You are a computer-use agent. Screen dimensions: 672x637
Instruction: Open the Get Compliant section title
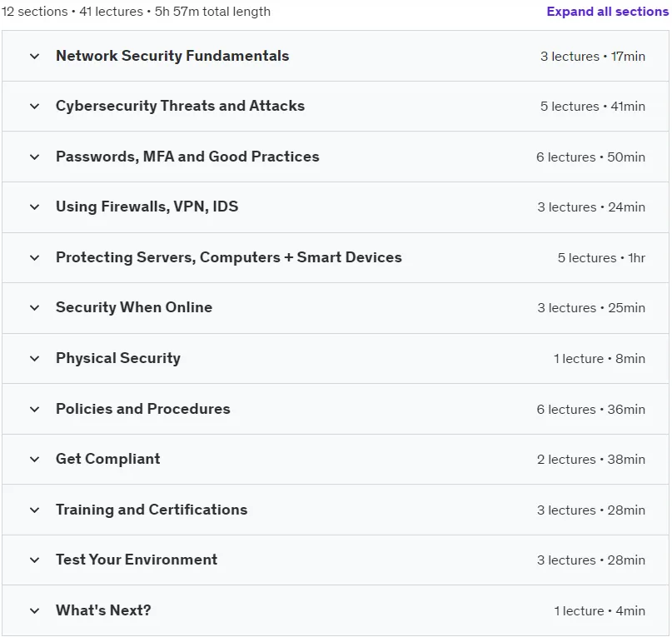click(x=108, y=459)
